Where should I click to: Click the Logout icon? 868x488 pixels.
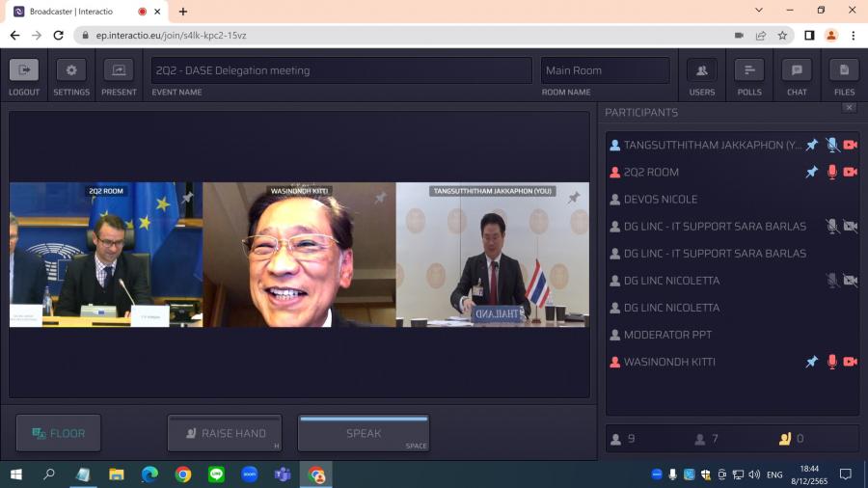(24, 70)
